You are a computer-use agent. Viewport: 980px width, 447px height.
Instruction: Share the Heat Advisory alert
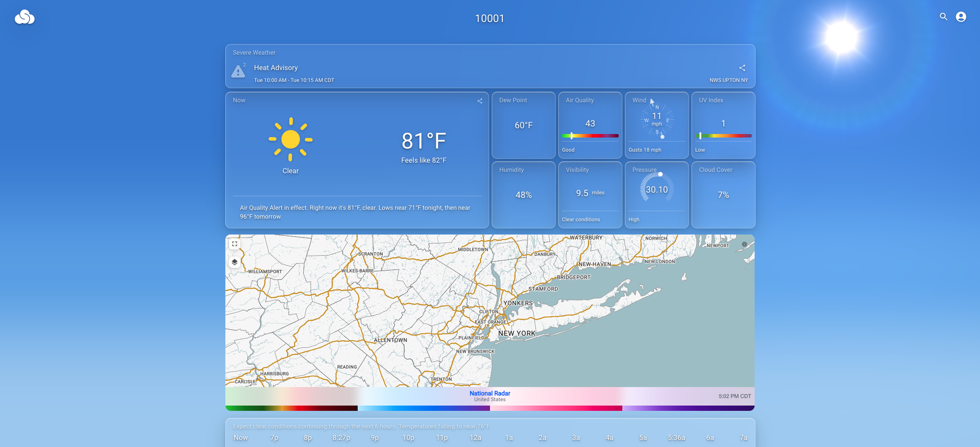pos(742,68)
